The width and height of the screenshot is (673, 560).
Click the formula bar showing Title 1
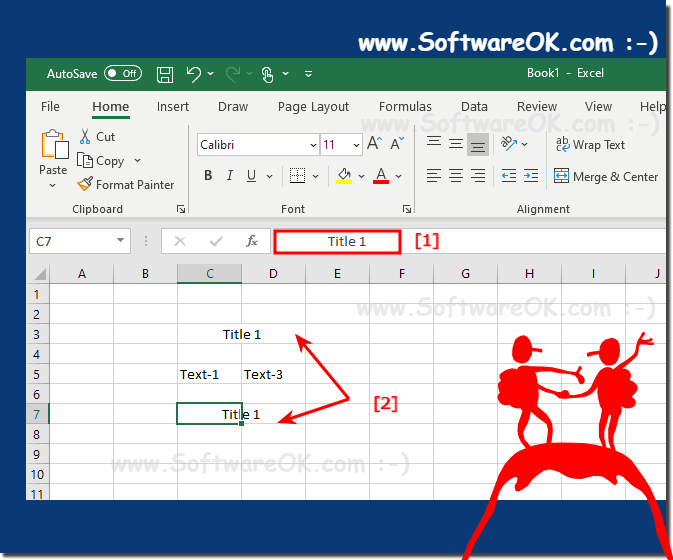click(x=337, y=242)
